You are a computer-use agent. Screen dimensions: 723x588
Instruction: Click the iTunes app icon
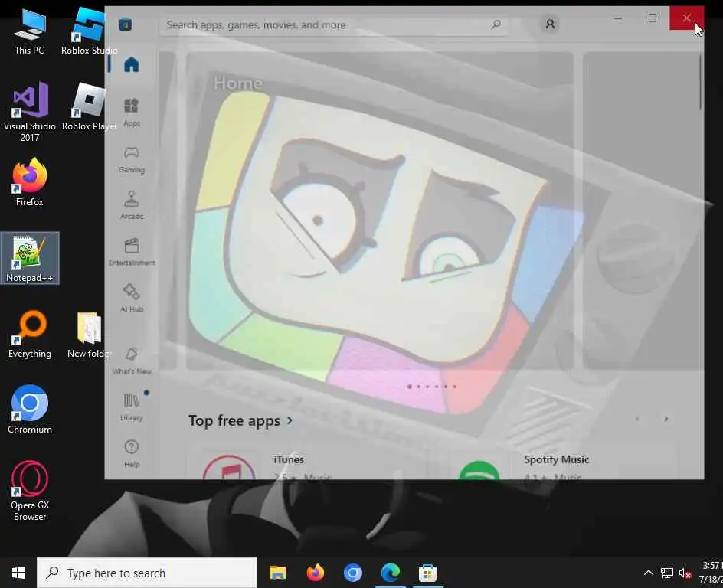pos(229,466)
